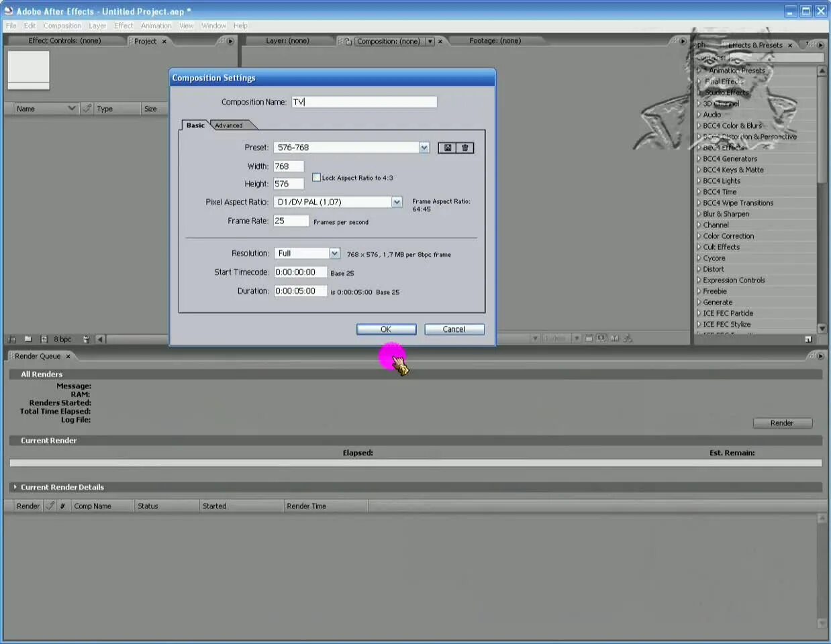Click the find binoculars icon in Project panel
The width and height of the screenshot is (831, 644).
[11, 339]
